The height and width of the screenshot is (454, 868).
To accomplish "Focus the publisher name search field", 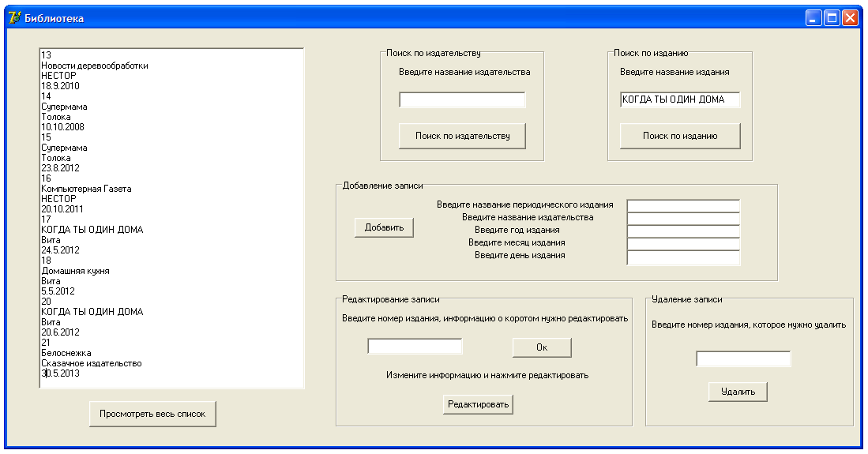I will [462, 99].
